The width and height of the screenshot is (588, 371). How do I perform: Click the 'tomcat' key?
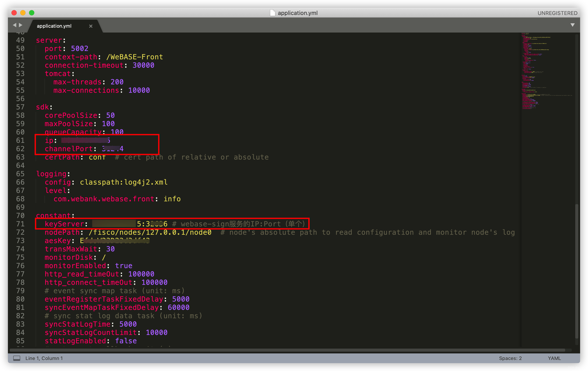(58, 73)
